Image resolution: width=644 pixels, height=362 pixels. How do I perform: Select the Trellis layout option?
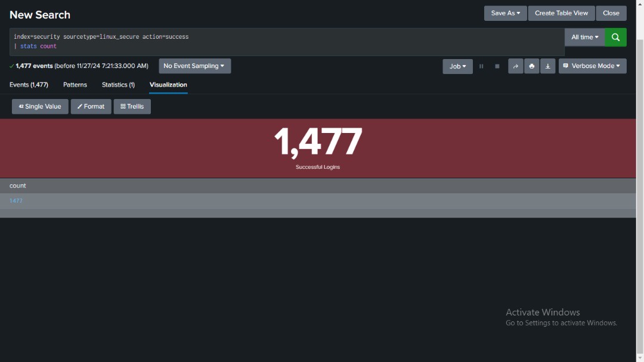[132, 106]
